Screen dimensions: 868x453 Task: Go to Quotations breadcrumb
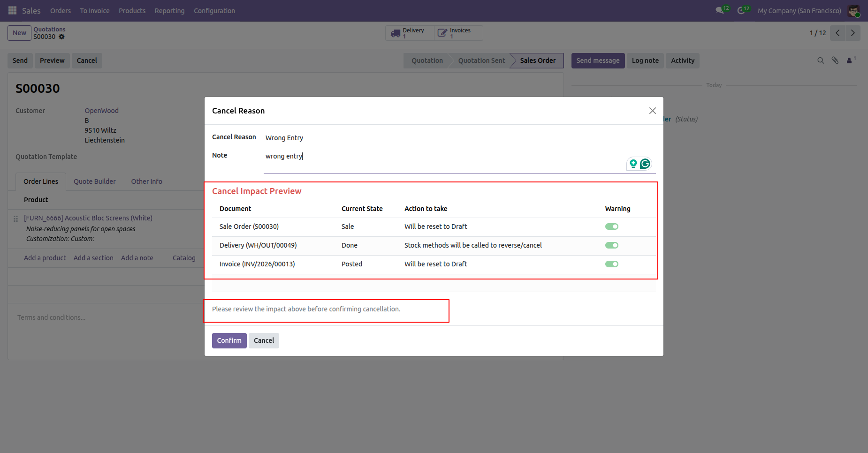(x=49, y=29)
